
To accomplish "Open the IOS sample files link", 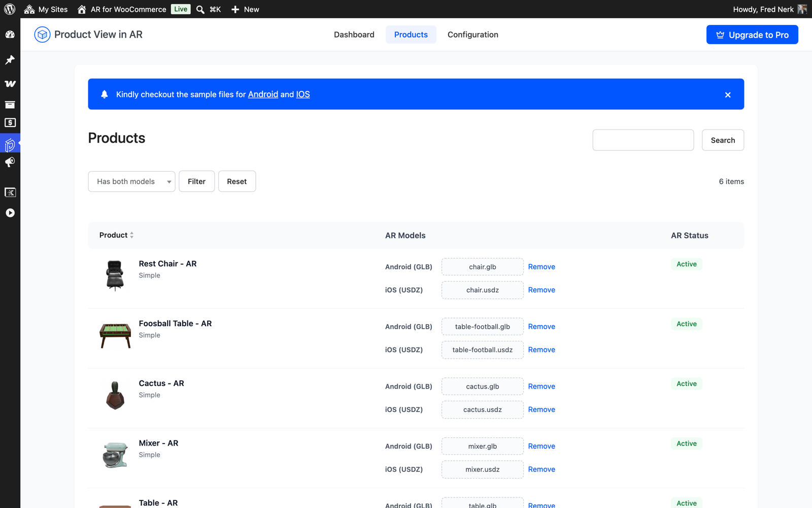I will click(x=303, y=94).
